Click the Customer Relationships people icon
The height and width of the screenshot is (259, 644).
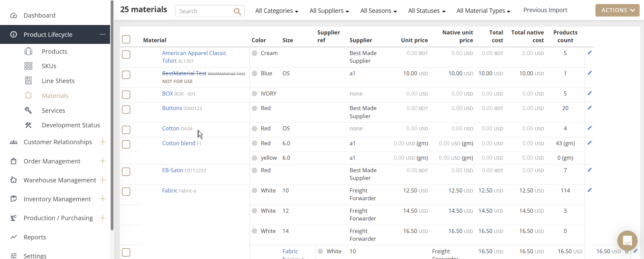click(x=14, y=142)
